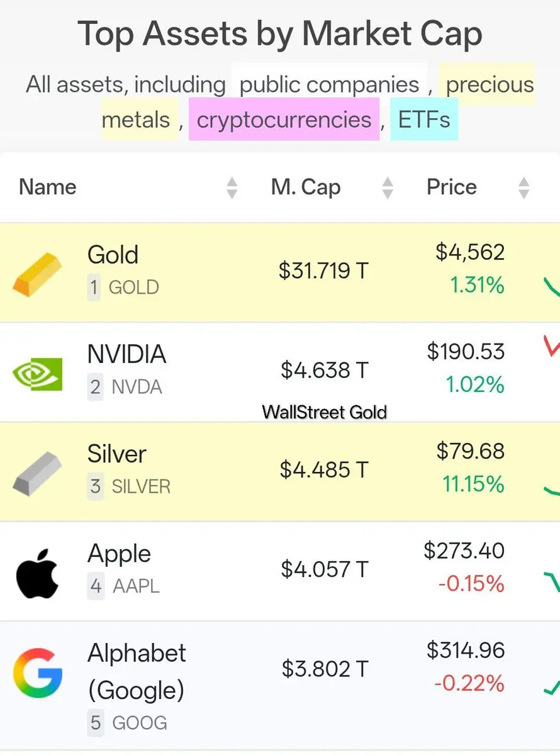
Task: Sort by Price arrows
Action: (524, 187)
